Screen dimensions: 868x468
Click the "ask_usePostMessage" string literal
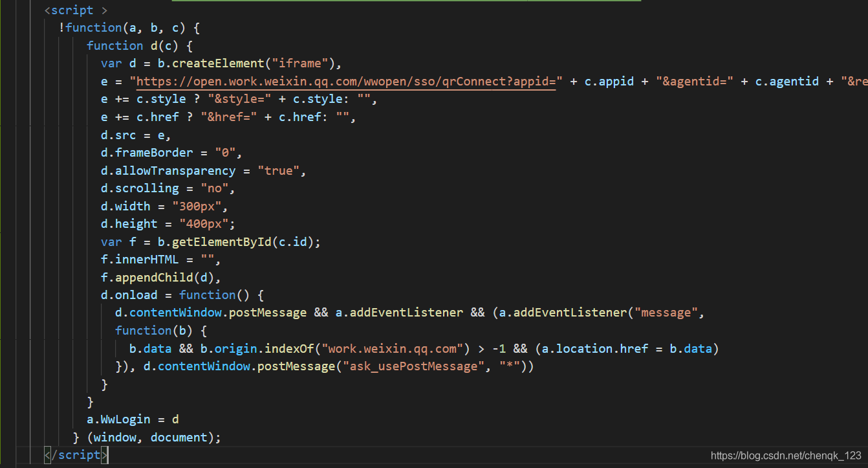418,366
